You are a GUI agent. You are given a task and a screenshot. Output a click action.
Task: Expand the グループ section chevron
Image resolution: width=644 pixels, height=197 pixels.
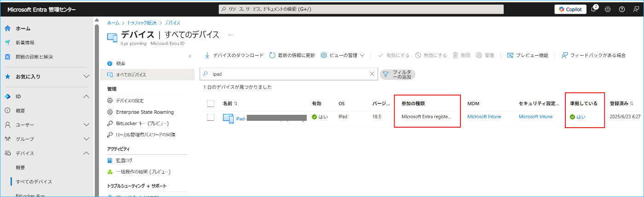click(86, 139)
